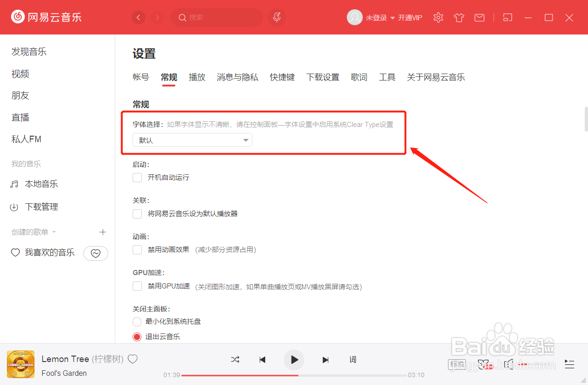Skip to next track
Screen dimensions: 588x385
[x=326, y=360]
